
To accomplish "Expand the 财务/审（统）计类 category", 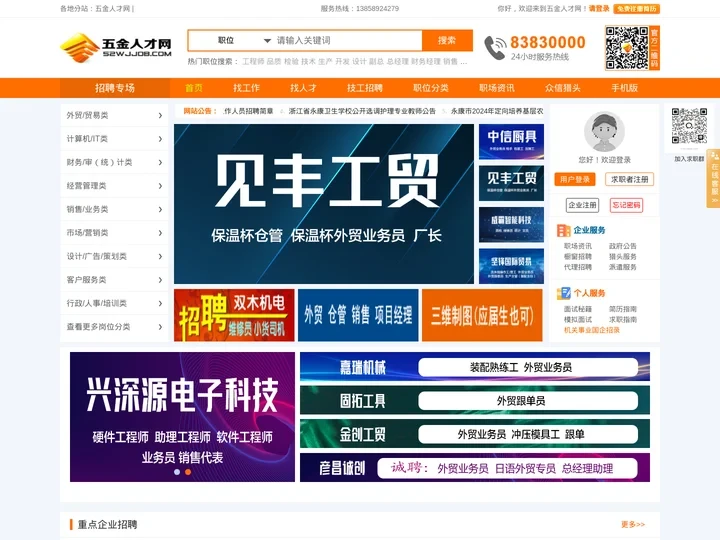I will pyautogui.click(x=114, y=162).
